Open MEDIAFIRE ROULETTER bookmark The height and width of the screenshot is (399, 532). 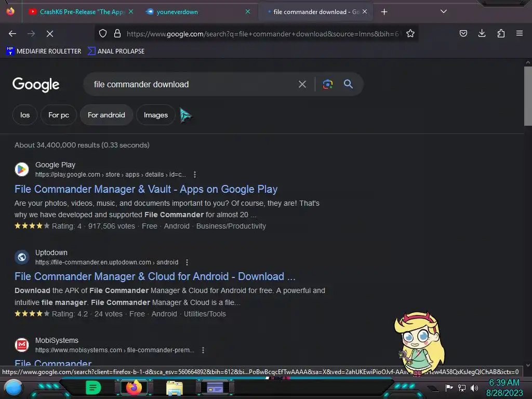[x=44, y=51]
